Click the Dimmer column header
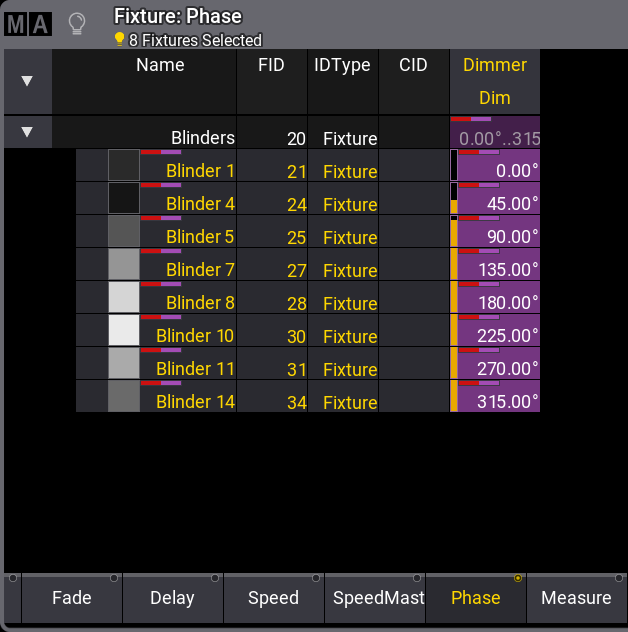This screenshot has height=632, width=628. tap(494, 65)
